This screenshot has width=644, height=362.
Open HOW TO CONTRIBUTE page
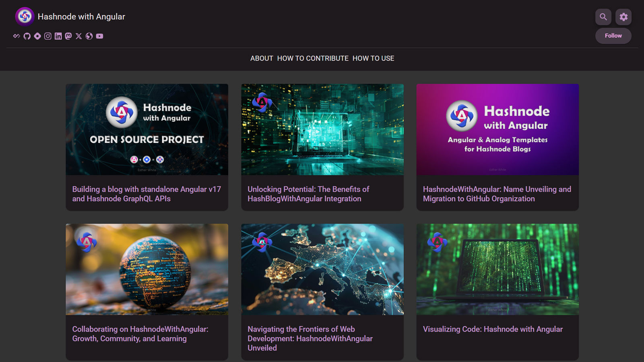pyautogui.click(x=313, y=58)
